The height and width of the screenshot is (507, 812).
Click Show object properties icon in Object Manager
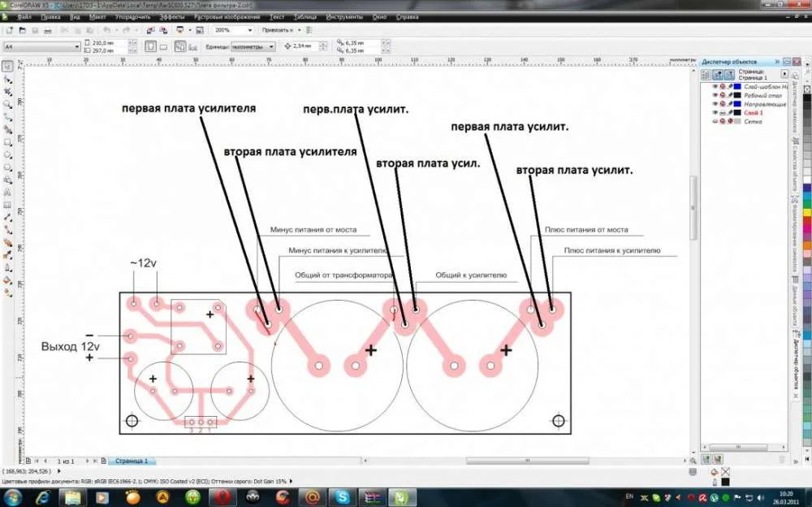click(x=706, y=75)
